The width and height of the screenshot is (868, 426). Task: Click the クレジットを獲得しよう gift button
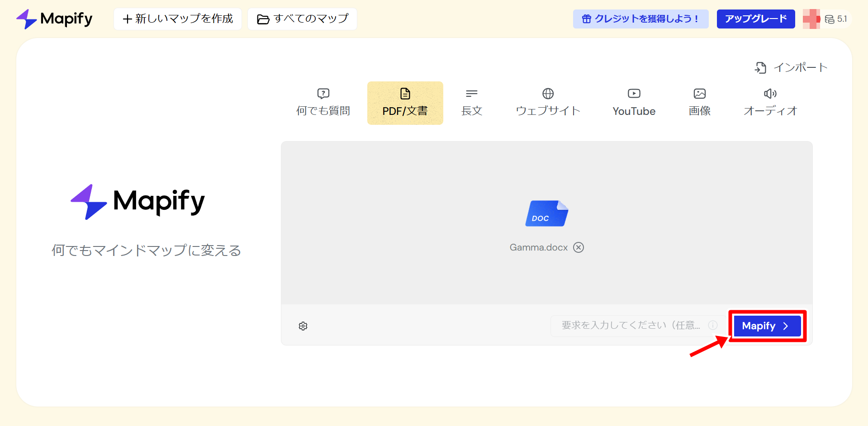click(x=640, y=19)
